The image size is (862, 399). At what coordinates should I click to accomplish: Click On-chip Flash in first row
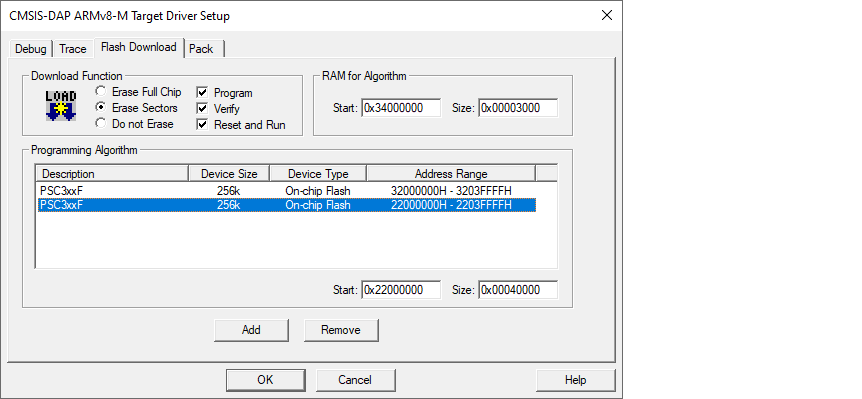(318, 191)
